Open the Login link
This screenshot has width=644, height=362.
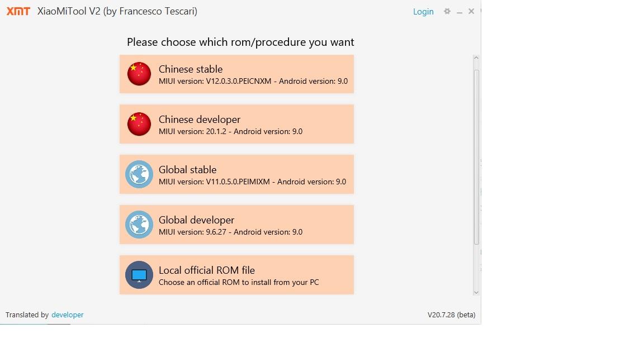(423, 12)
